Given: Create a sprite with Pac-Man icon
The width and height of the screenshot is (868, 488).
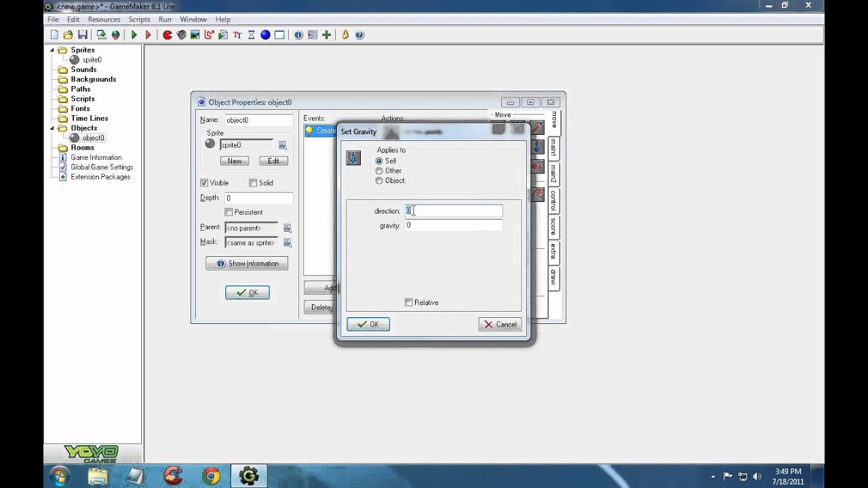Looking at the screenshot, I should pyautogui.click(x=167, y=35).
